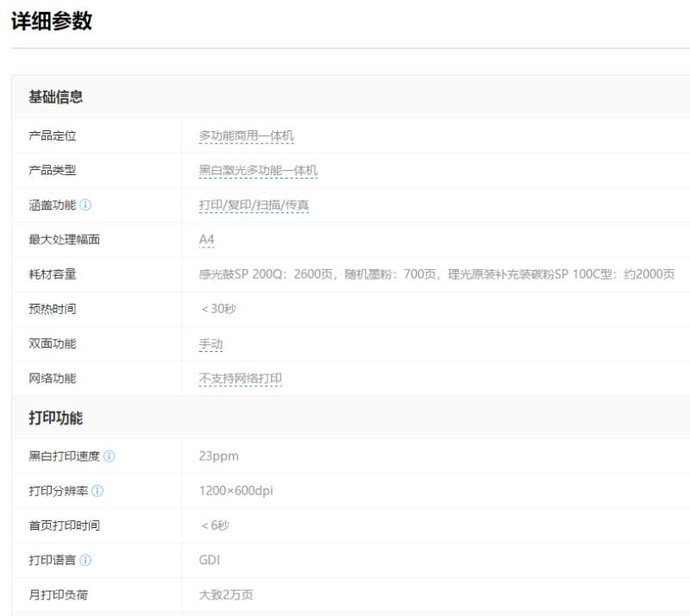Click the A4 paper size link

(207, 240)
